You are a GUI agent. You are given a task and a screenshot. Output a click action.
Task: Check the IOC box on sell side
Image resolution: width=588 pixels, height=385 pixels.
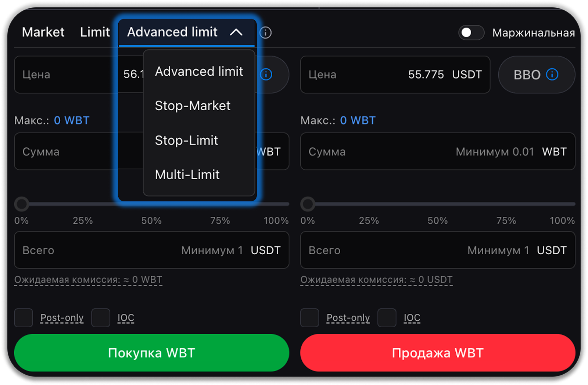[387, 318]
